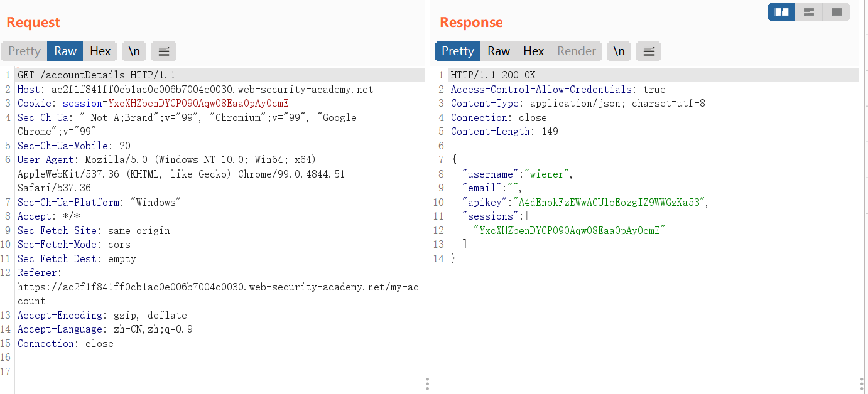868x394 pixels.
Task: Click the Referer header name
Action: pos(37,273)
